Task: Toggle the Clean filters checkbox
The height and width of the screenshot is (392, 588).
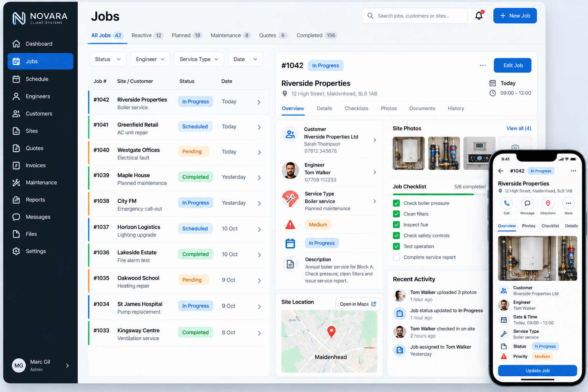Action: (x=396, y=214)
